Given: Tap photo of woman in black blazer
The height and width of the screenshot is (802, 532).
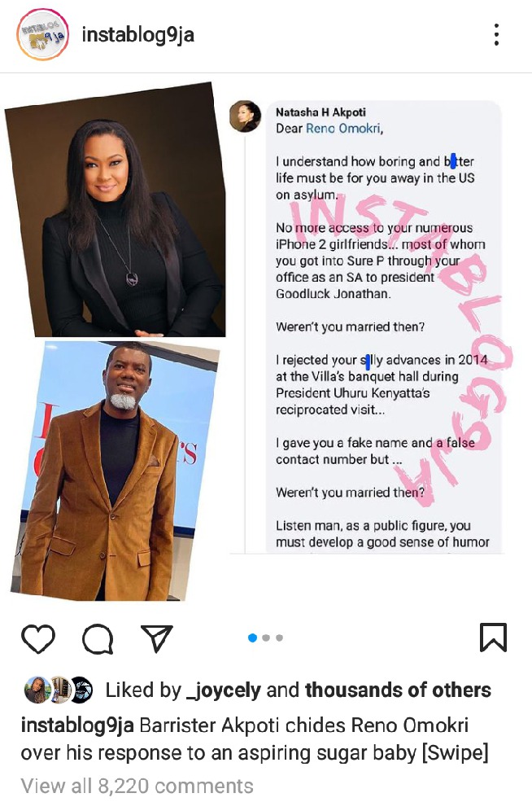Looking at the screenshot, I should (116, 210).
